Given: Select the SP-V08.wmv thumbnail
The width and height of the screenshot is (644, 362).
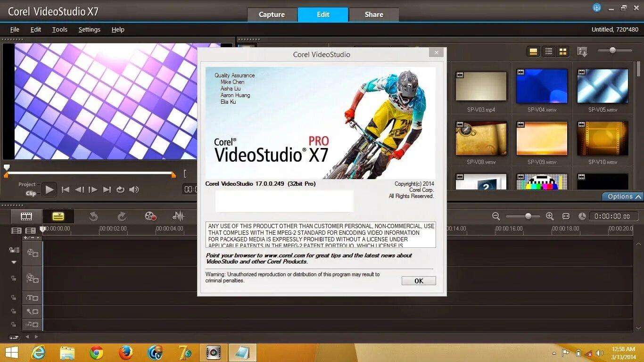Looking at the screenshot, I should (x=481, y=139).
